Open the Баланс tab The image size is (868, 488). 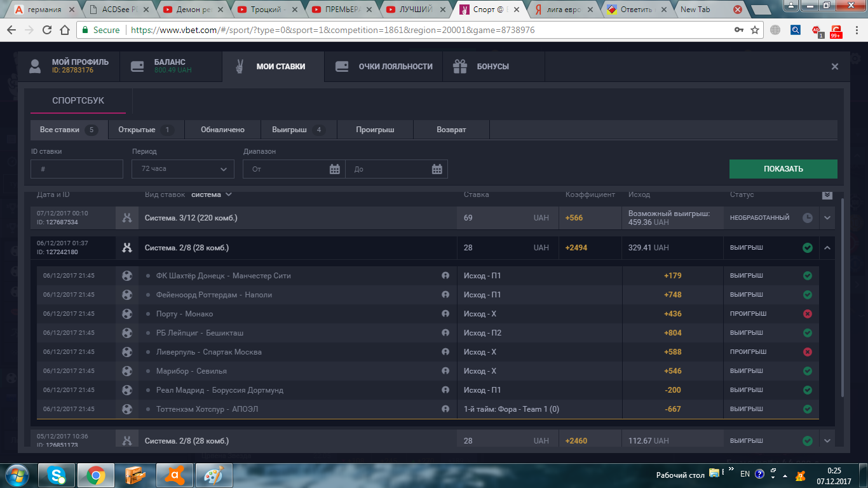171,66
